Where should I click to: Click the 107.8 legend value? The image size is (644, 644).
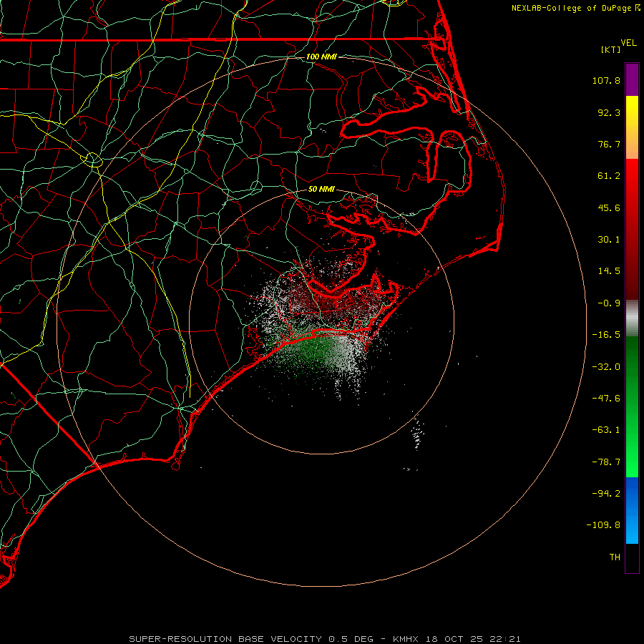pos(606,80)
